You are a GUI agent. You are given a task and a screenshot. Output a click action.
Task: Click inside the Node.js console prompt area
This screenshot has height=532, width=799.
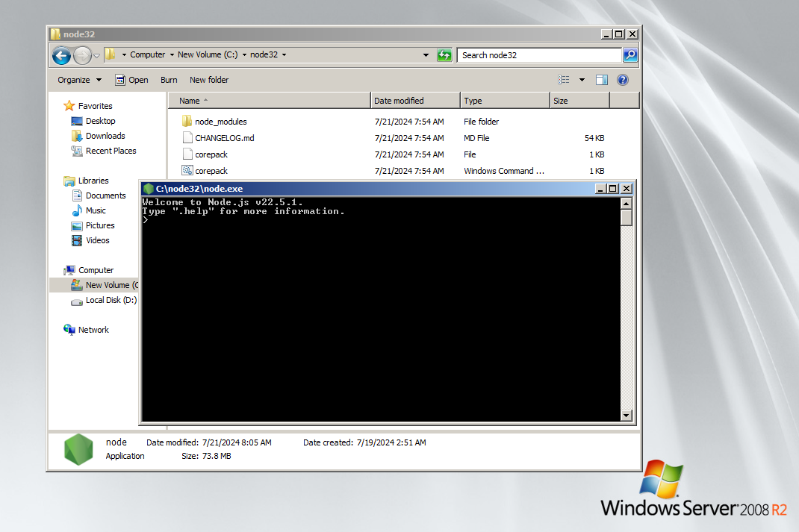tap(381, 309)
